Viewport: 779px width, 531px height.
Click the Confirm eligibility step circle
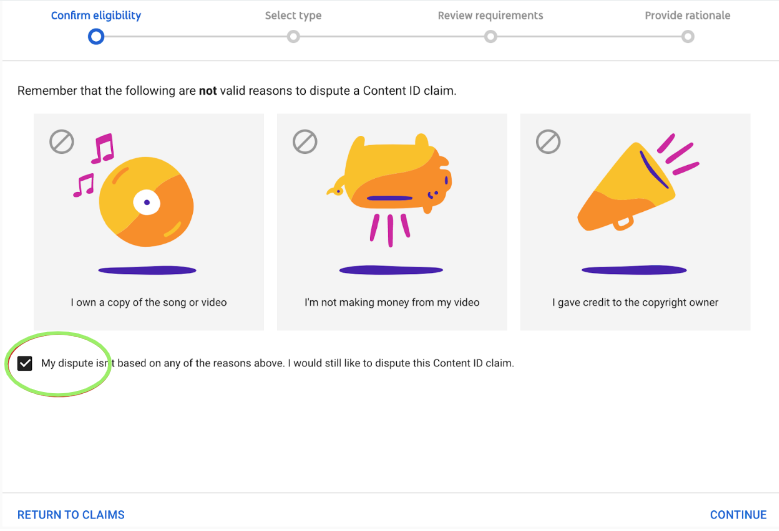coord(96,37)
